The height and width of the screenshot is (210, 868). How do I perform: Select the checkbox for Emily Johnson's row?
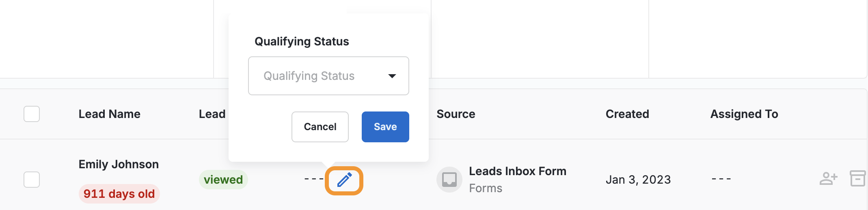(32, 180)
